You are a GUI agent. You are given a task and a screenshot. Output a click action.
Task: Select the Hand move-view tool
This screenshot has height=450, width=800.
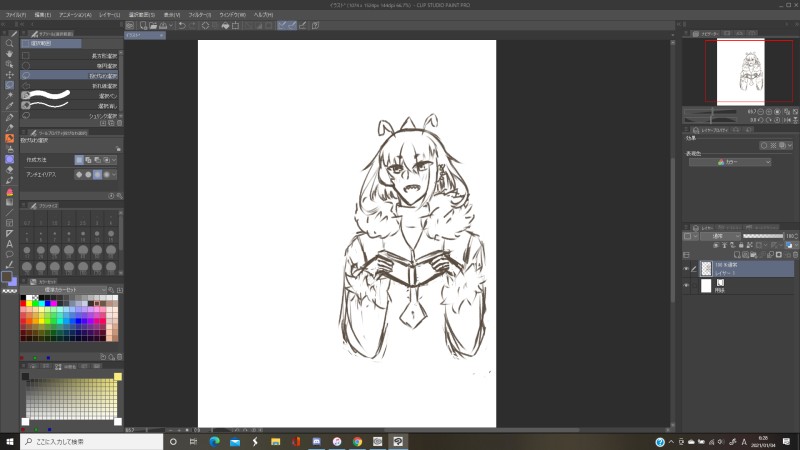point(9,53)
